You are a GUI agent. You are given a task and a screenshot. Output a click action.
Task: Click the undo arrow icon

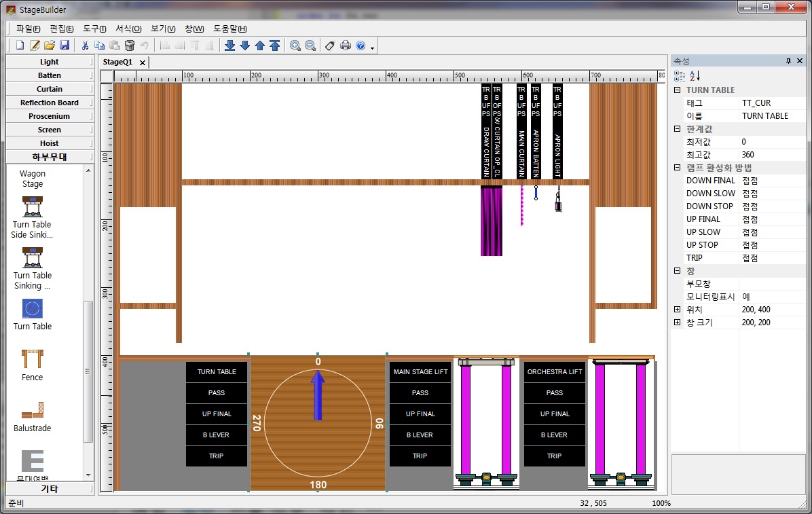coord(145,45)
